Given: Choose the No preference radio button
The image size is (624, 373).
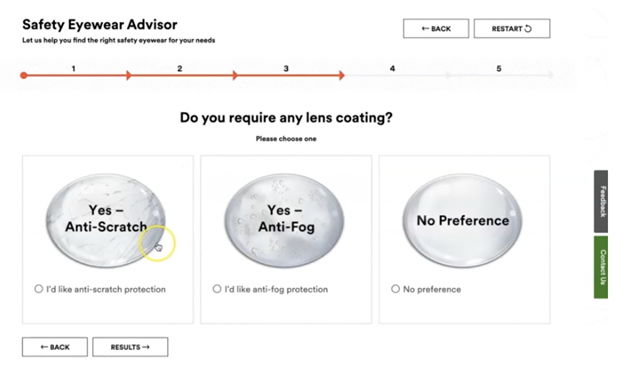Looking at the screenshot, I should 395,289.
